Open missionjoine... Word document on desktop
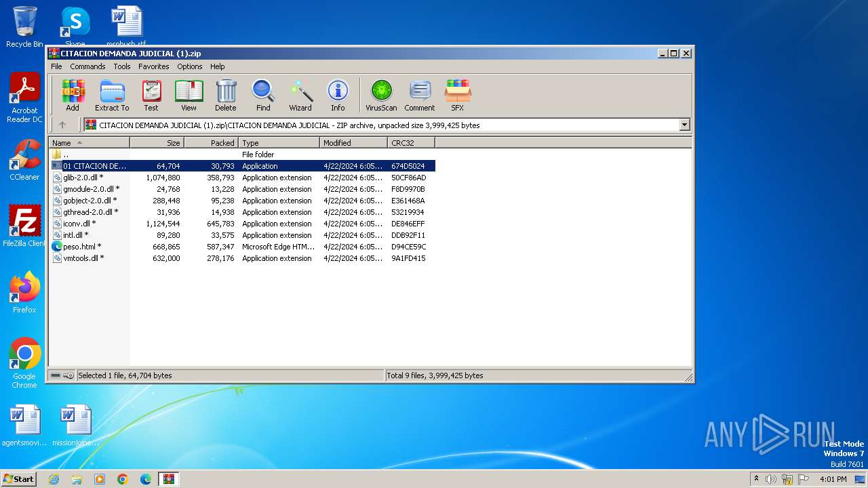 click(x=75, y=426)
